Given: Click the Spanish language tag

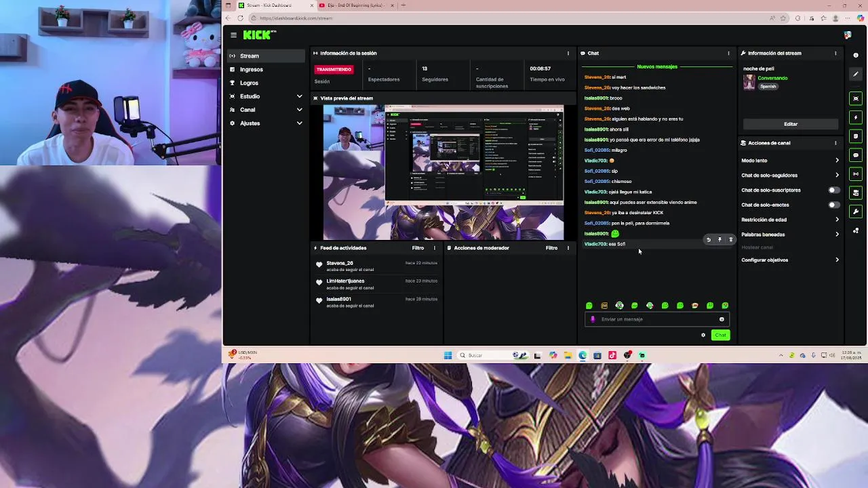Looking at the screenshot, I should [x=768, y=87].
